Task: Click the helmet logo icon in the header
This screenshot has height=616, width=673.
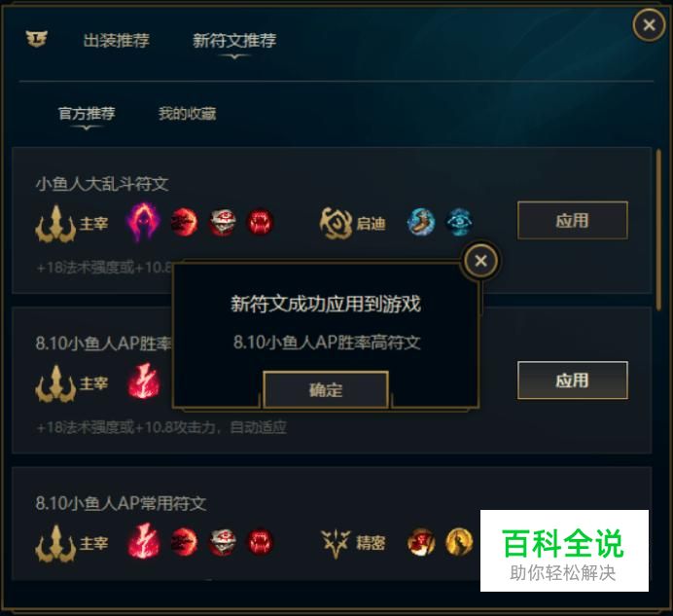Action: click(x=36, y=39)
